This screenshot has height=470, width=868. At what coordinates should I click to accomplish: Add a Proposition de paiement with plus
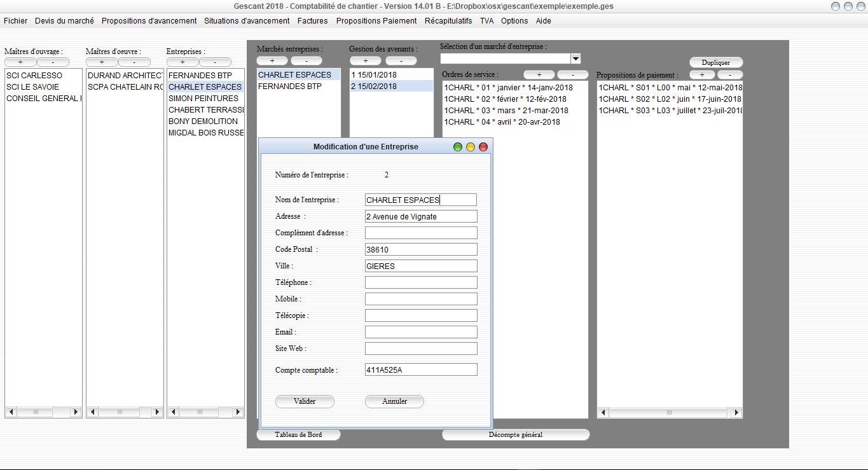click(702, 74)
